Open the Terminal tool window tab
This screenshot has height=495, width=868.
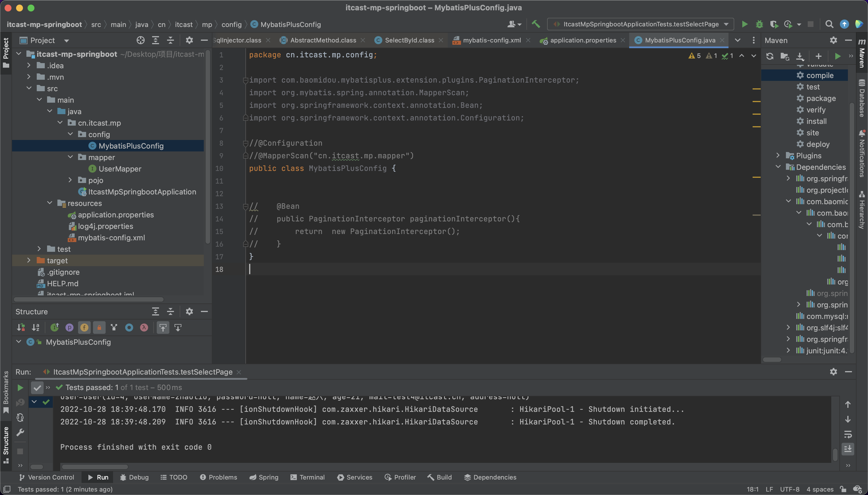(x=308, y=477)
